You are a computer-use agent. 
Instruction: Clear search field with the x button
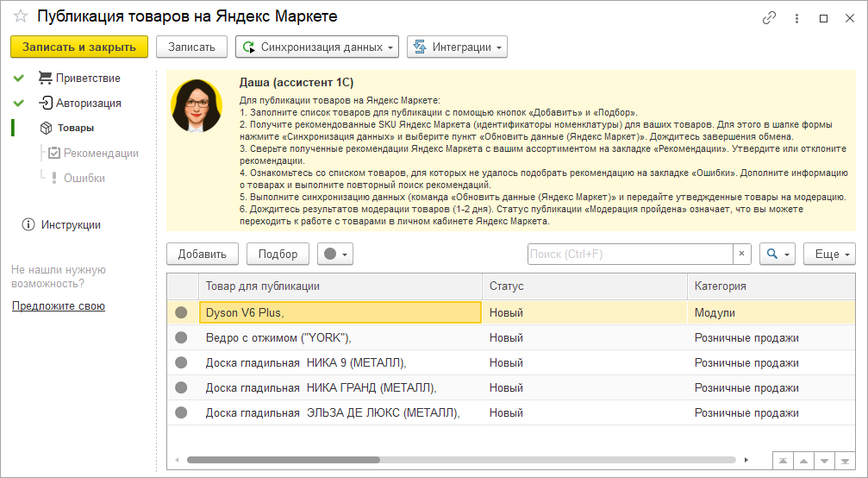pos(742,254)
